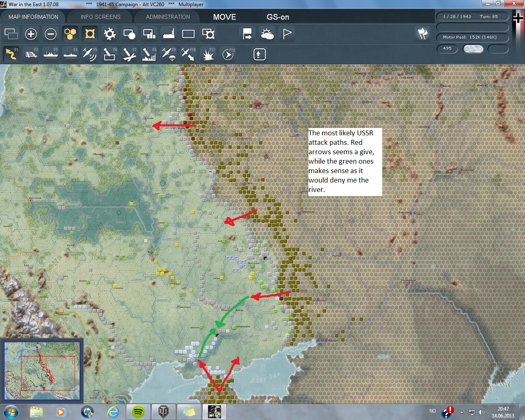
Task: Click the GS-on status label
Action: 278,17
